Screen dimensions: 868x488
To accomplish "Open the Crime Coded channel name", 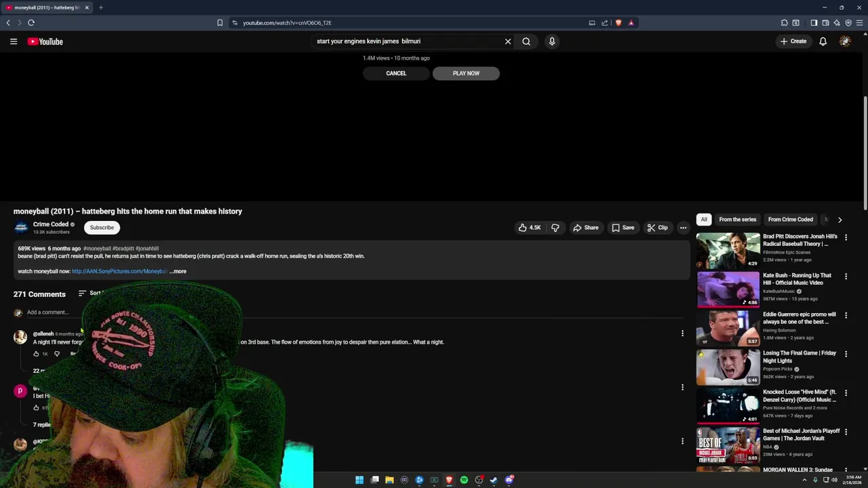I will point(51,224).
